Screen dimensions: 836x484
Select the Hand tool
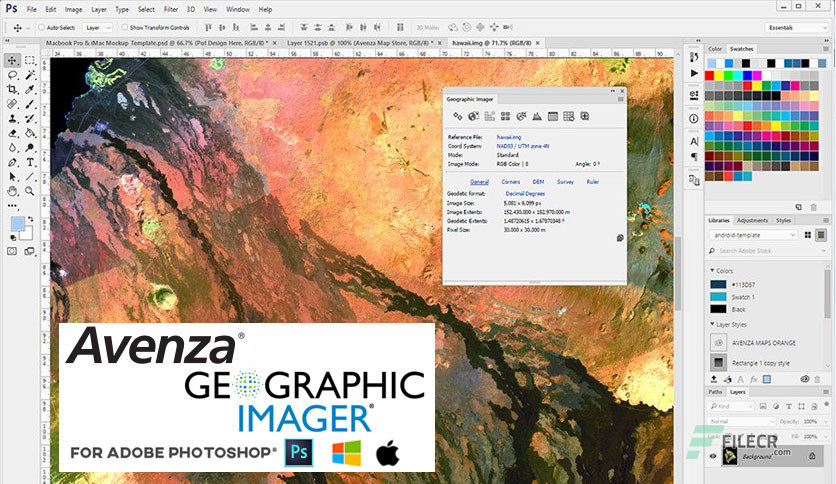[x=12, y=191]
